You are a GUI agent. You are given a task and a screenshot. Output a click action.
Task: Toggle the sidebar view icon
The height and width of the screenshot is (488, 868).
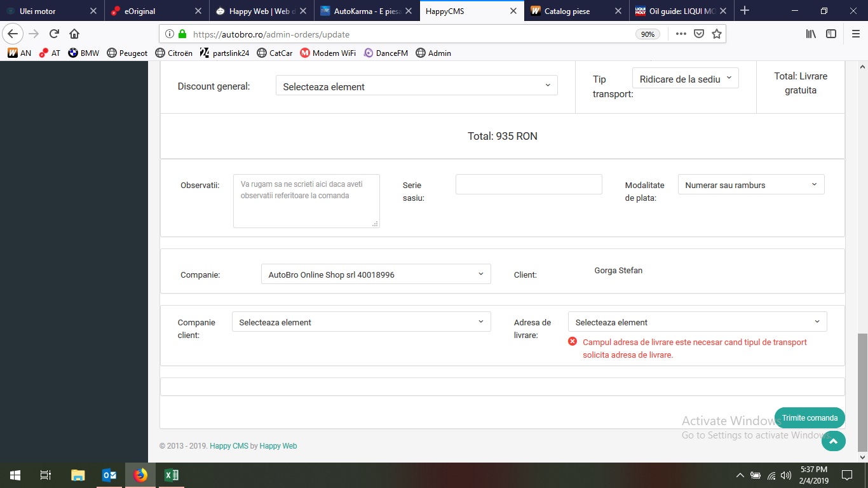(x=831, y=34)
